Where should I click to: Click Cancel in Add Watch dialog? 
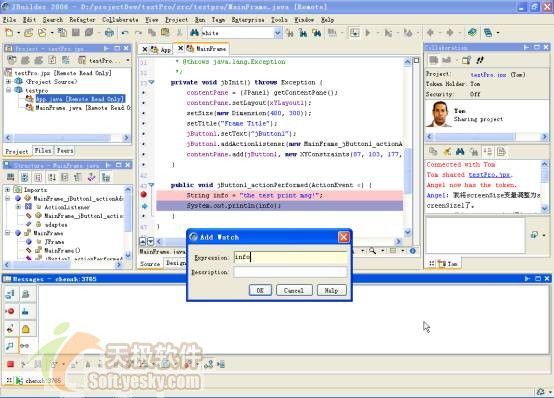[294, 291]
